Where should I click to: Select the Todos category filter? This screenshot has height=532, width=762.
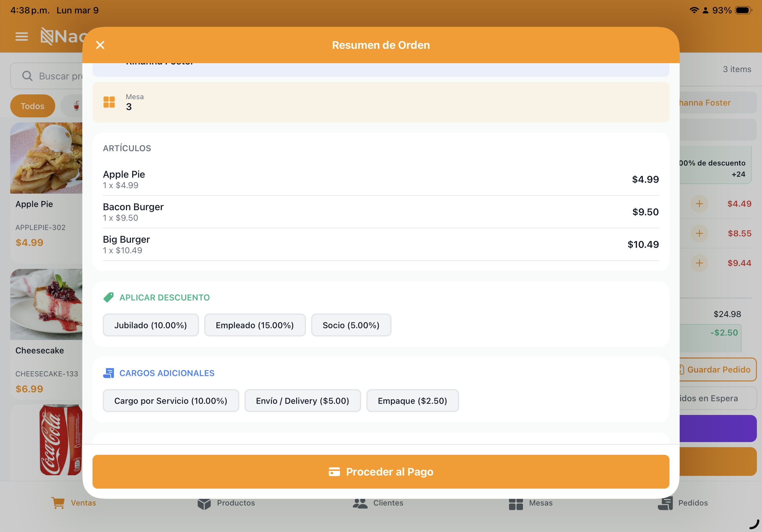33,106
